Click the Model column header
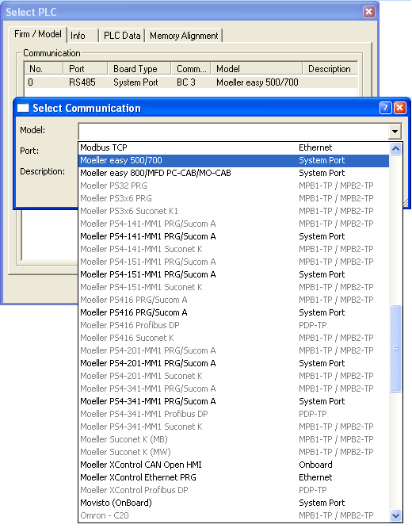This screenshot has height=532, width=412. (x=257, y=68)
